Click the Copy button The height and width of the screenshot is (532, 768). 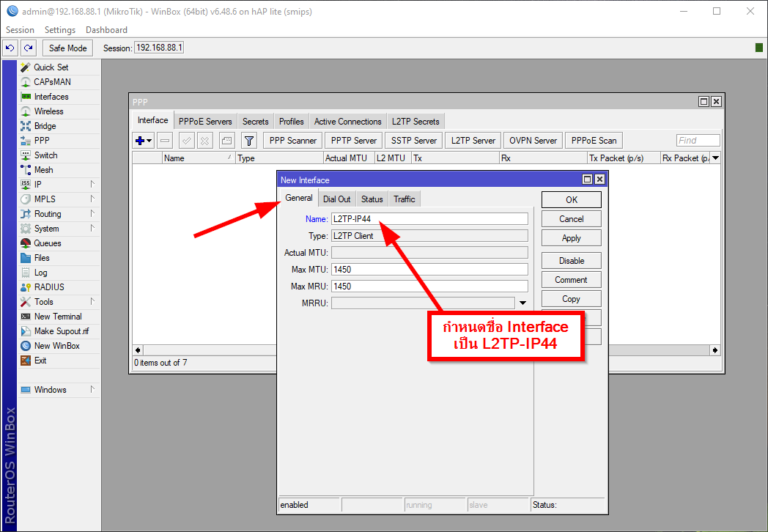click(571, 299)
